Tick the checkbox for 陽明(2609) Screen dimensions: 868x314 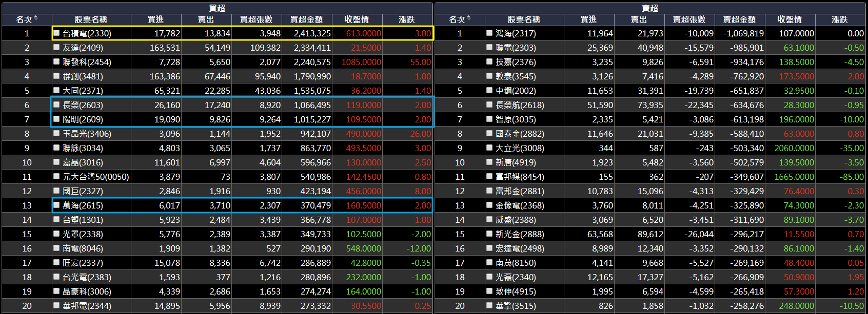pos(57,119)
